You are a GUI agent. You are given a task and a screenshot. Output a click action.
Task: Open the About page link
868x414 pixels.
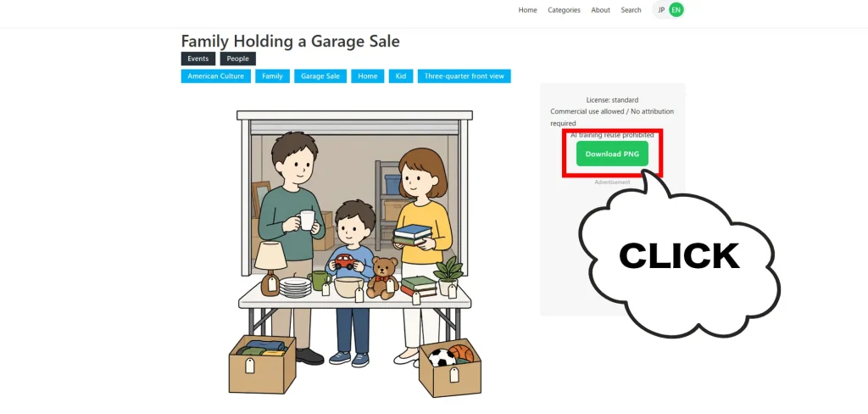[x=601, y=10]
